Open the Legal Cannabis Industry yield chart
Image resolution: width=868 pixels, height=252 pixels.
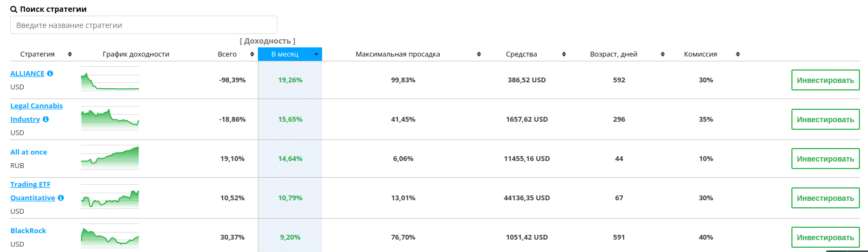point(110,119)
